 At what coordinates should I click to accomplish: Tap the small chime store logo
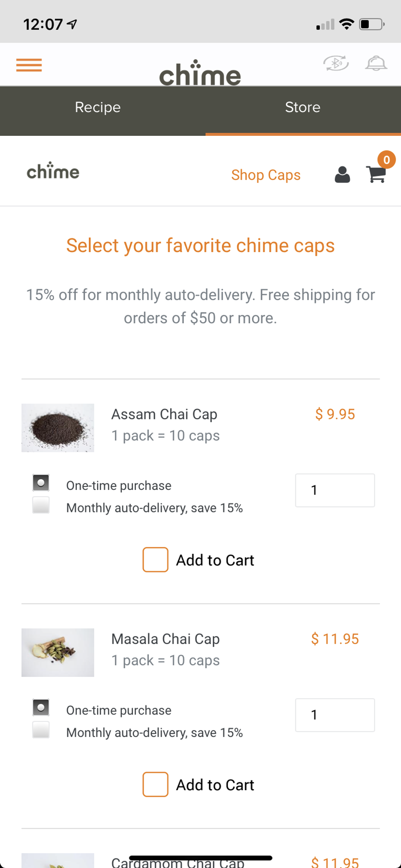53,171
